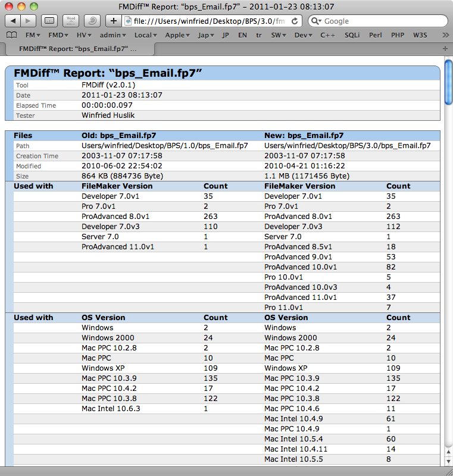Click the spiral snapback toolbar icon
Viewport: 453px width, 476px height.
point(92,21)
